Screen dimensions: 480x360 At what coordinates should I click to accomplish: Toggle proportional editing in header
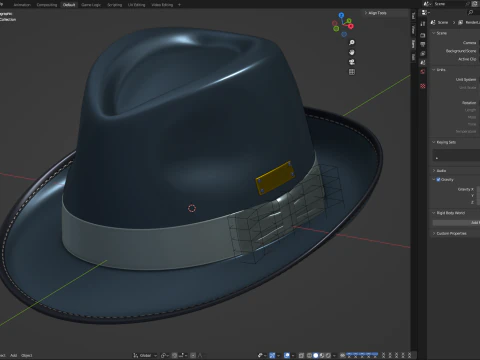click(x=193, y=355)
